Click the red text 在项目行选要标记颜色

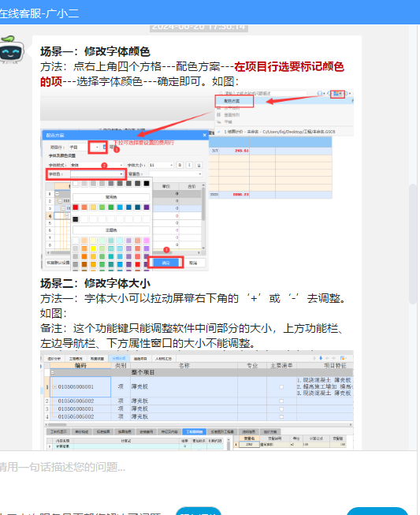point(289,67)
